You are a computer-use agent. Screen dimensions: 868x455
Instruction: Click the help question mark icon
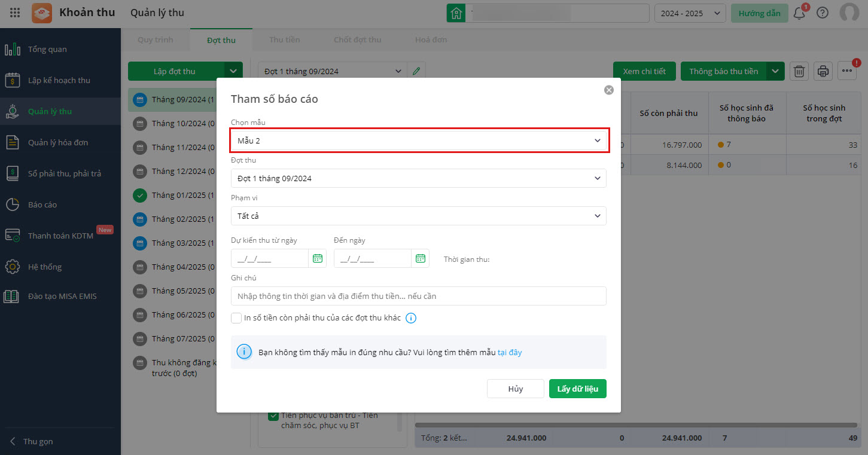point(823,13)
